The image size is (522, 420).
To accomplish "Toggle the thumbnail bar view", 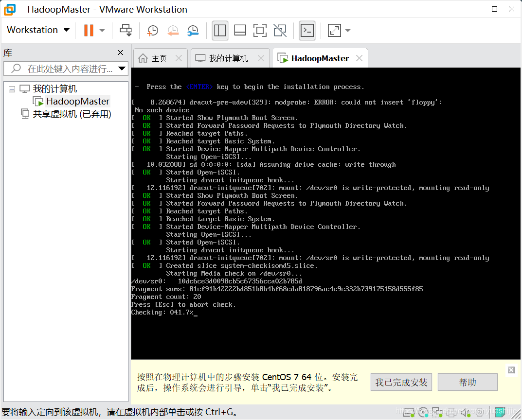I will coord(240,30).
